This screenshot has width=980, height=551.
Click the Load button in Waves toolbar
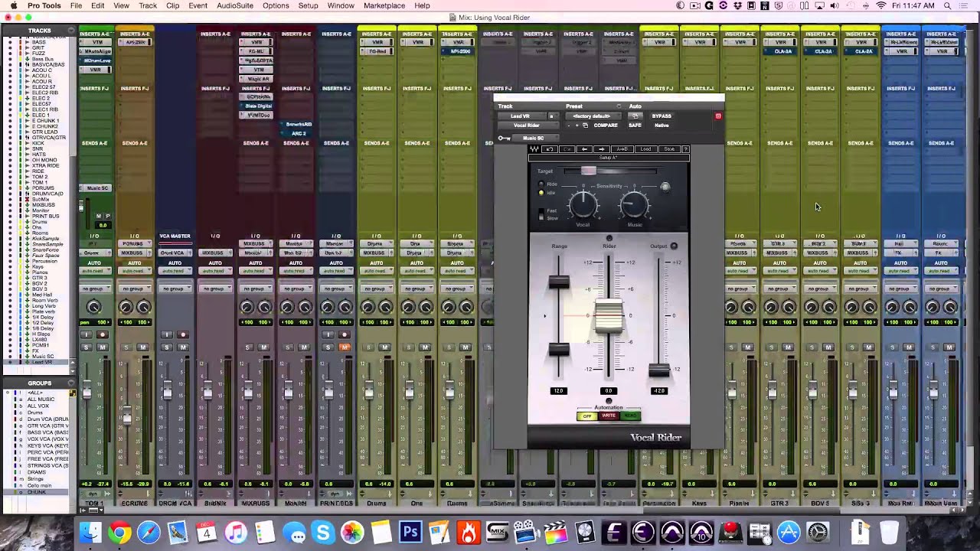(645, 149)
